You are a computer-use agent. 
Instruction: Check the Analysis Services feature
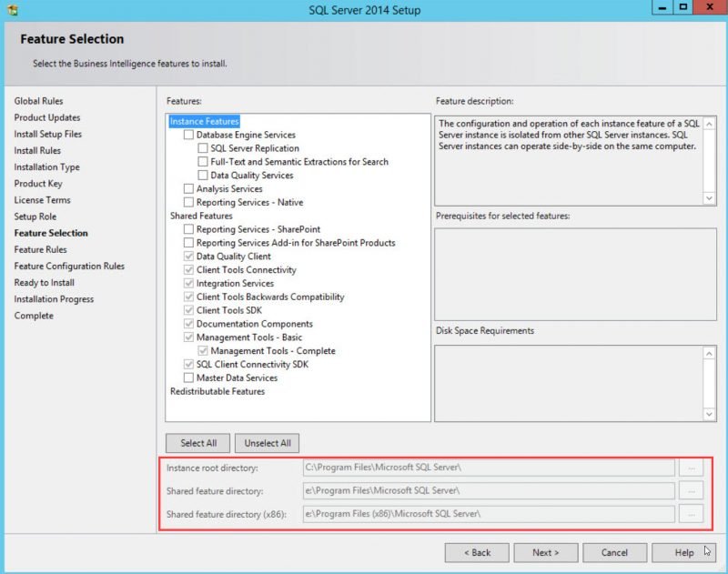pos(188,189)
